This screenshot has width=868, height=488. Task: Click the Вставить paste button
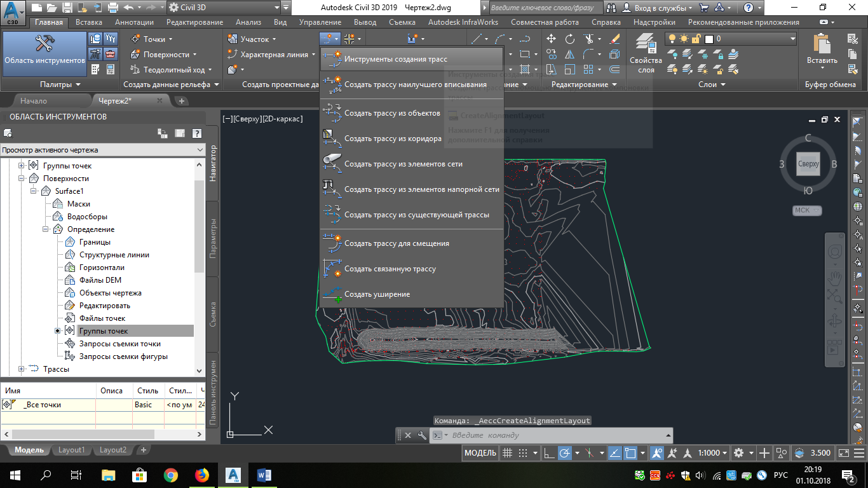pyautogui.click(x=822, y=50)
